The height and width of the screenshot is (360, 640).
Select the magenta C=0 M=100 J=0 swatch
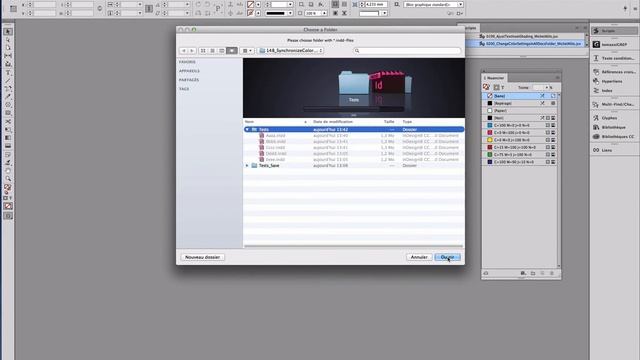[520, 133]
